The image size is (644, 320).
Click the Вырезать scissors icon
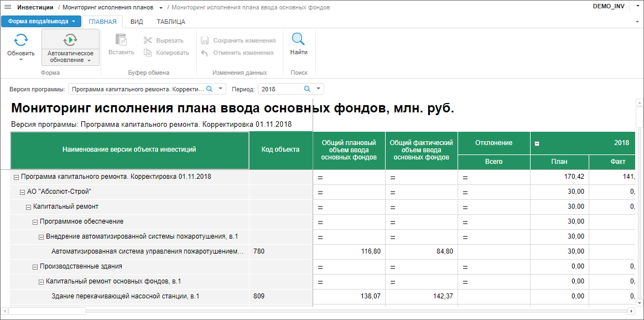click(x=148, y=40)
